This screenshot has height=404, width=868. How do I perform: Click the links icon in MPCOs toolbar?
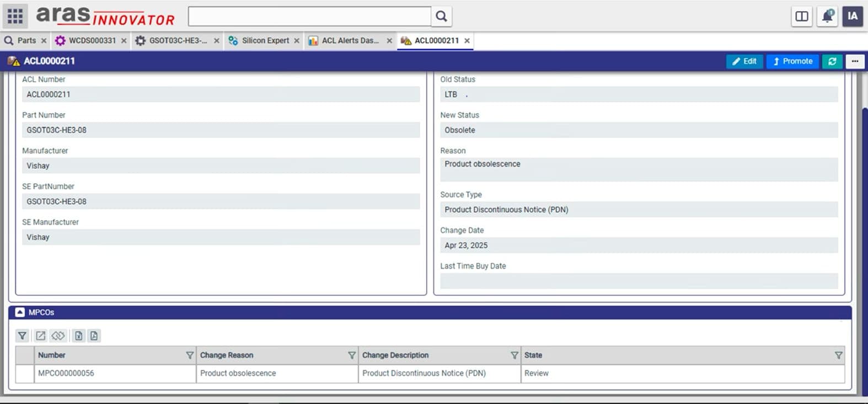pyautogui.click(x=58, y=336)
